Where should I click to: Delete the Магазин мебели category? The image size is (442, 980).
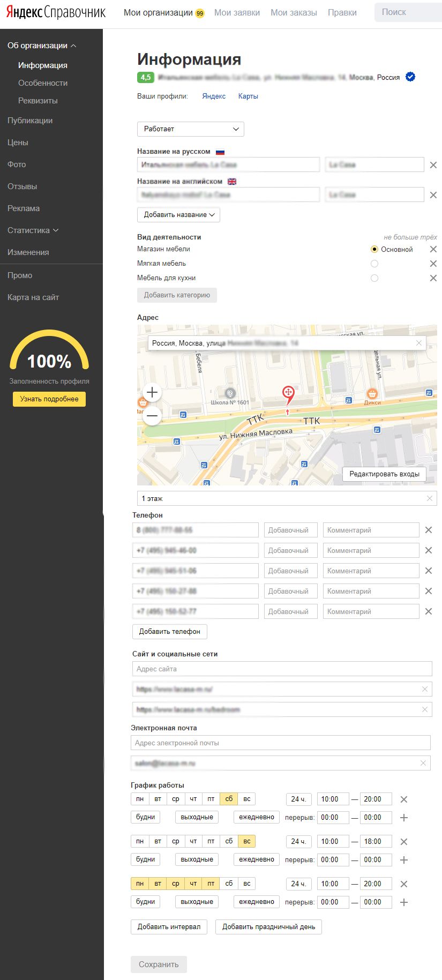coord(433,249)
